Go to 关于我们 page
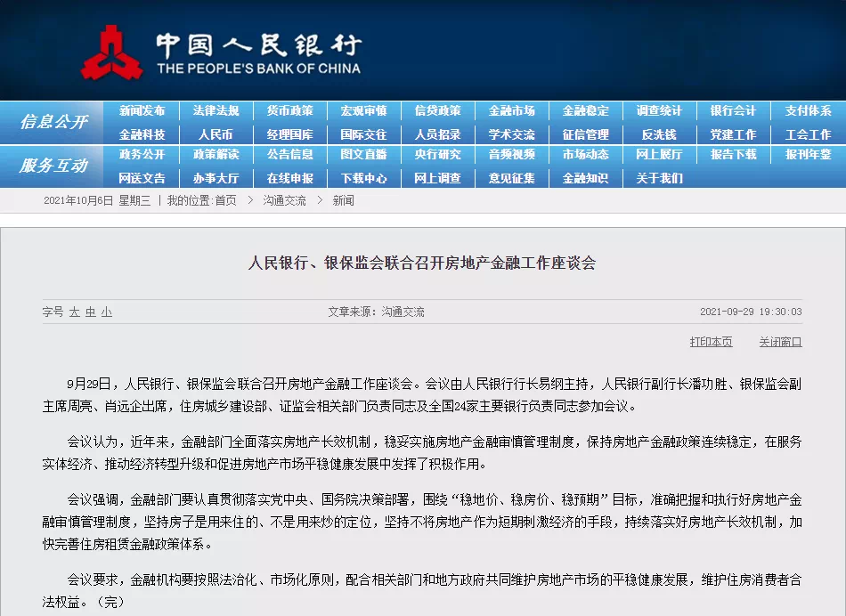The width and height of the screenshot is (846, 616). (659, 178)
